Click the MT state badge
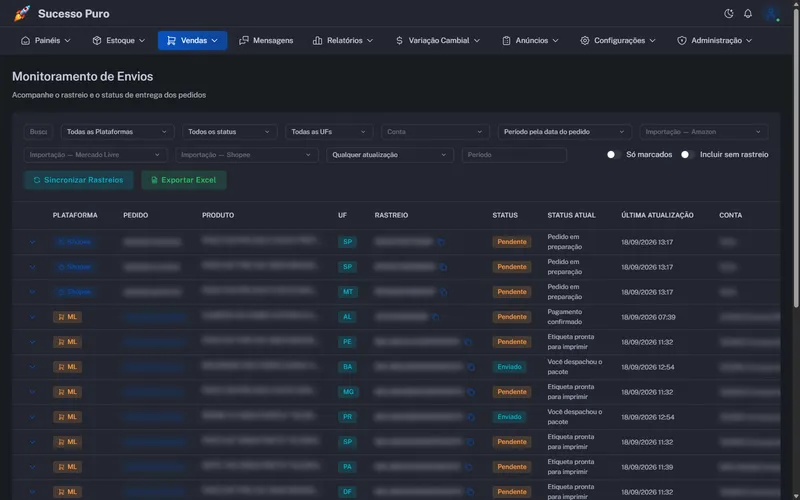Image resolution: width=800 pixels, height=500 pixels. [347, 292]
